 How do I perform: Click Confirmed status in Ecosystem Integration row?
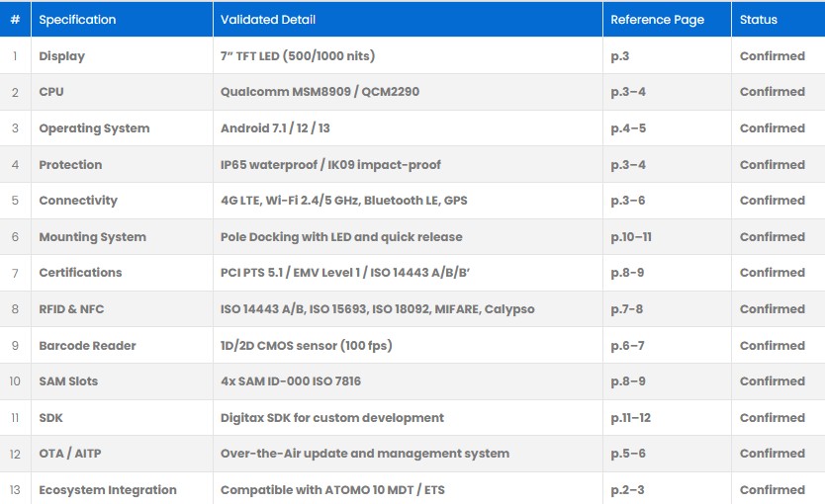772,490
